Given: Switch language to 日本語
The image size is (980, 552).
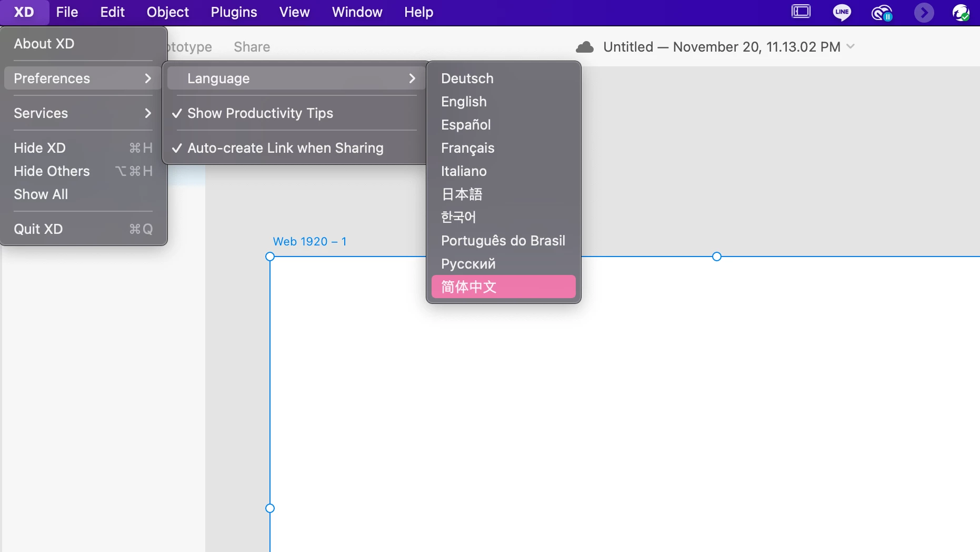Looking at the screenshot, I should 504,194.
